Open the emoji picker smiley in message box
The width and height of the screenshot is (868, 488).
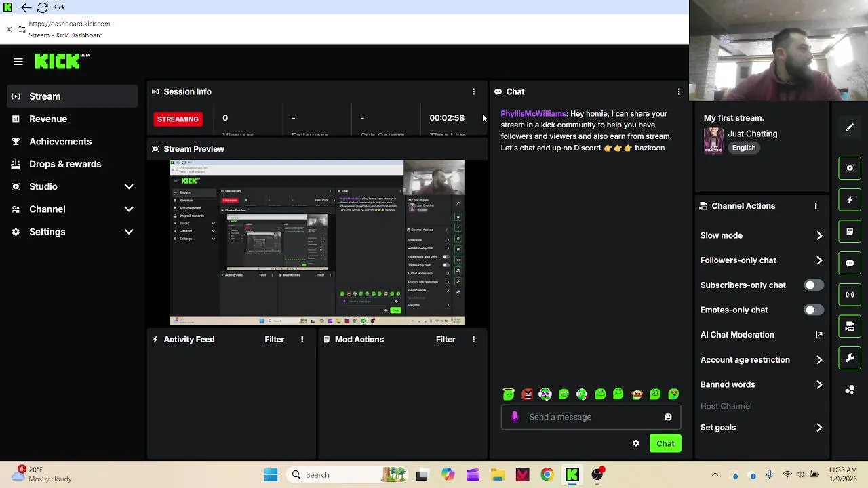[x=668, y=417]
